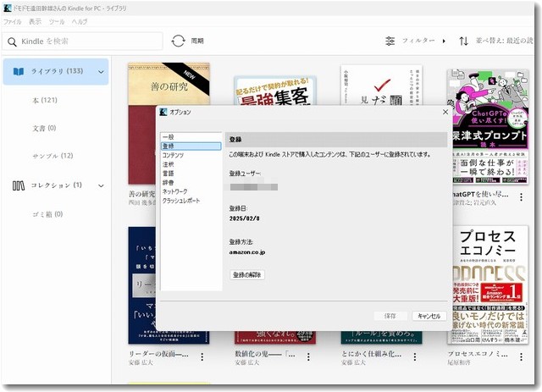The width and height of the screenshot is (542, 392).
Task: Expand the フィルター arrow
Action: [x=444, y=41]
